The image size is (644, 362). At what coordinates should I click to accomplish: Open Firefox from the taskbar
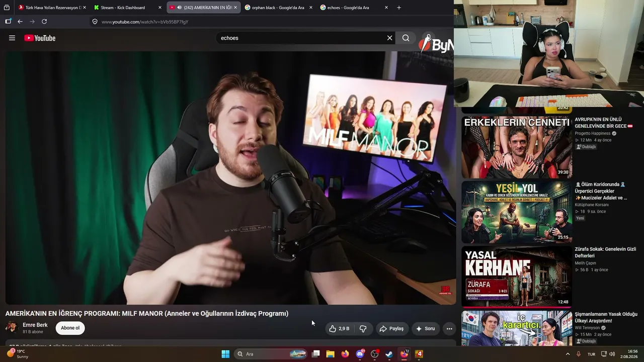tap(345, 354)
